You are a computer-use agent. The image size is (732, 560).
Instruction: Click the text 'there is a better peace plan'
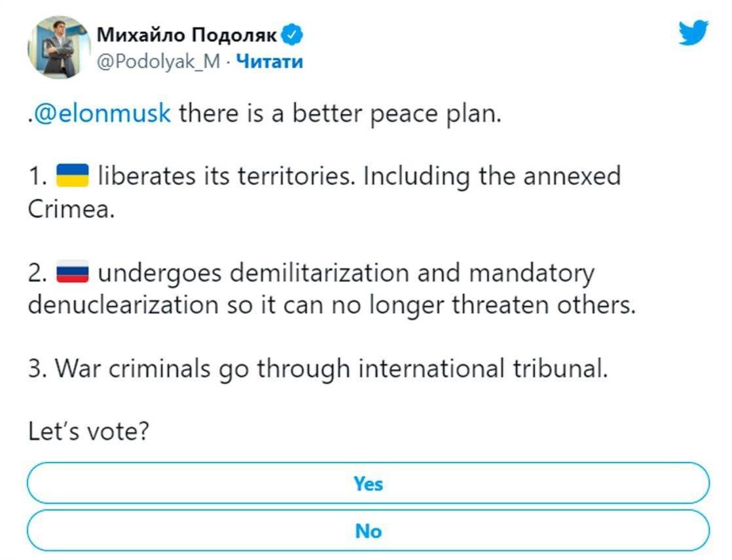[x=340, y=113]
